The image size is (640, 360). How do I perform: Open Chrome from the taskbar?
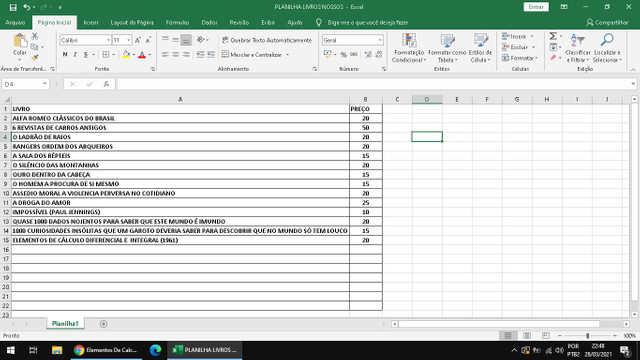[106, 350]
